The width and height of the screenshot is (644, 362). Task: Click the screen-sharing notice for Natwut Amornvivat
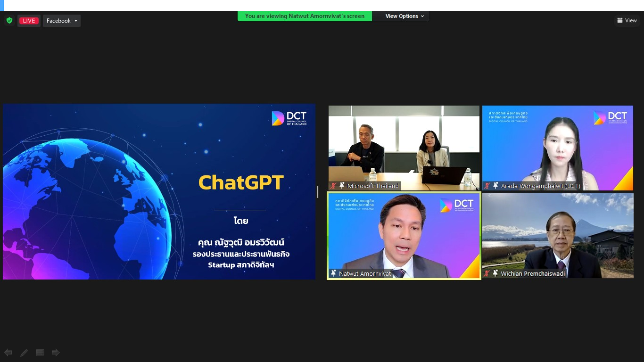pyautogui.click(x=305, y=16)
